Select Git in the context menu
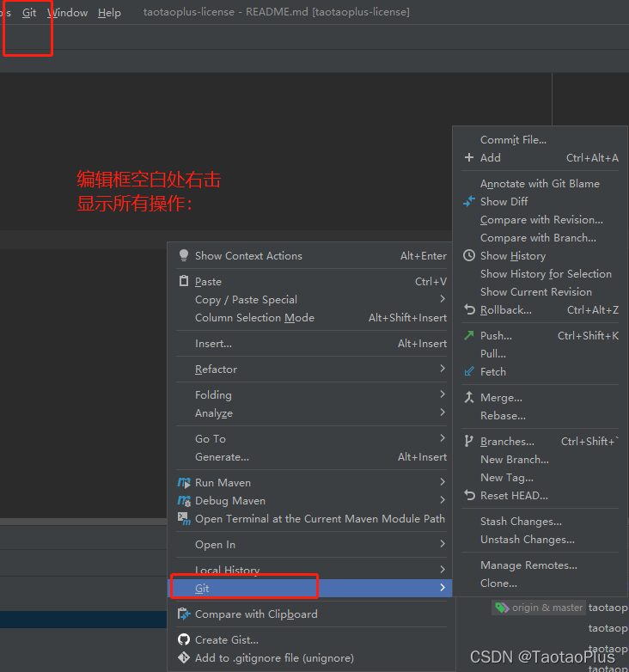 pos(310,588)
